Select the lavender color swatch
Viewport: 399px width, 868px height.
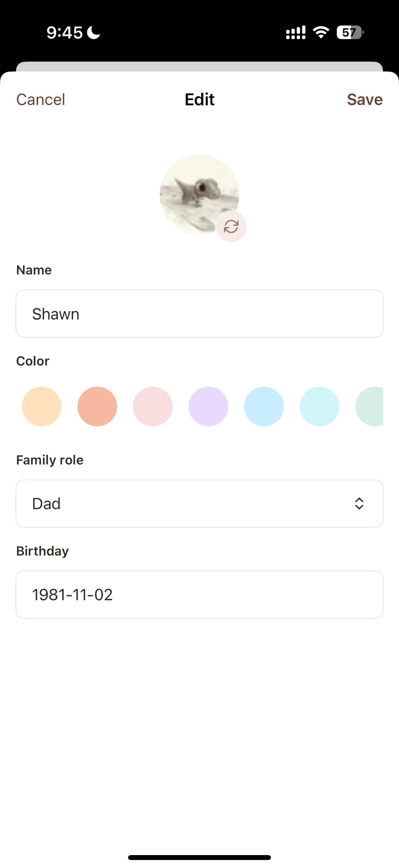tap(208, 407)
